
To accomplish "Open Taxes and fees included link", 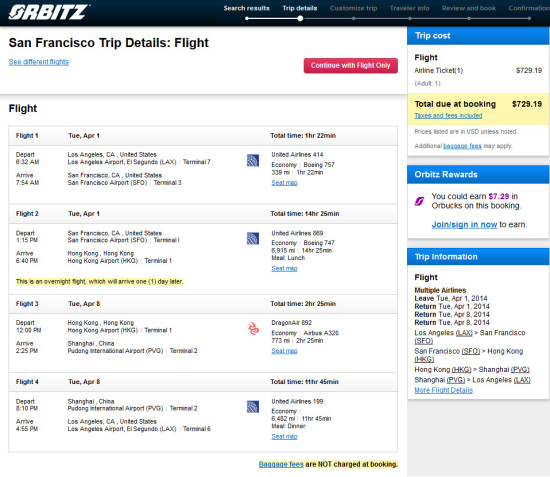I will [448, 115].
